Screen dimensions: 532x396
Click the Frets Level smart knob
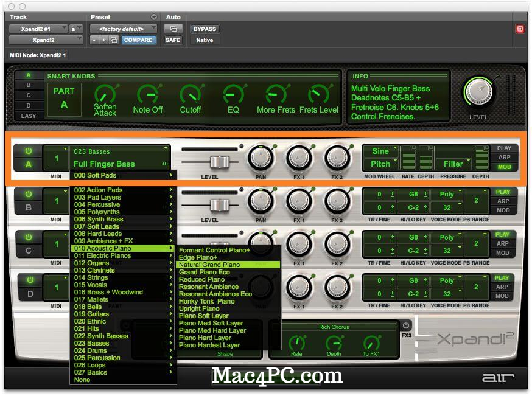(x=318, y=94)
